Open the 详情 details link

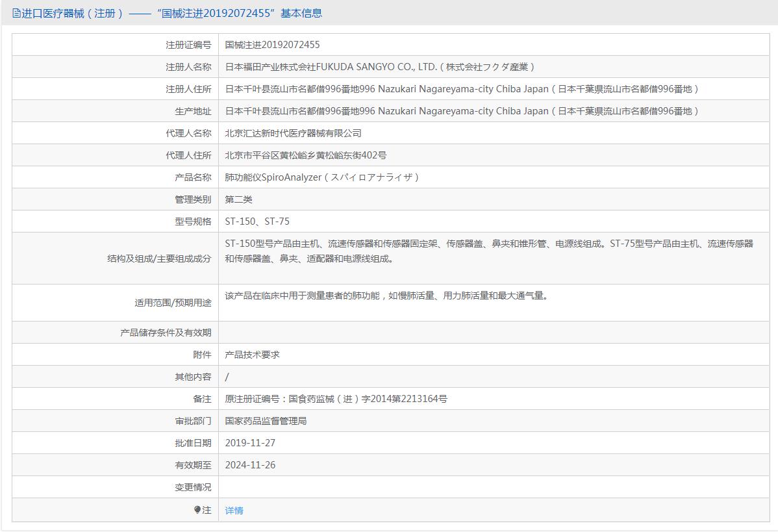(x=234, y=510)
